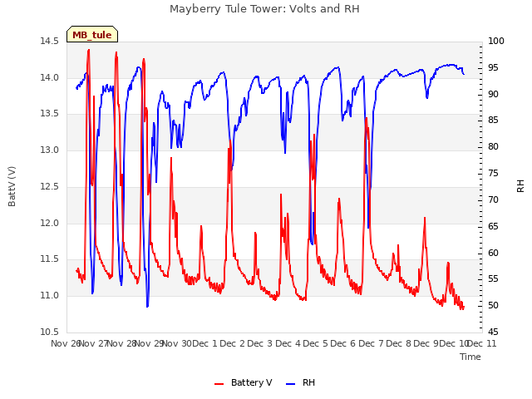The width and height of the screenshot is (532, 399).
Task: Click the Dec 5 date label
Action: pyautogui.click(x=316, y=343)
